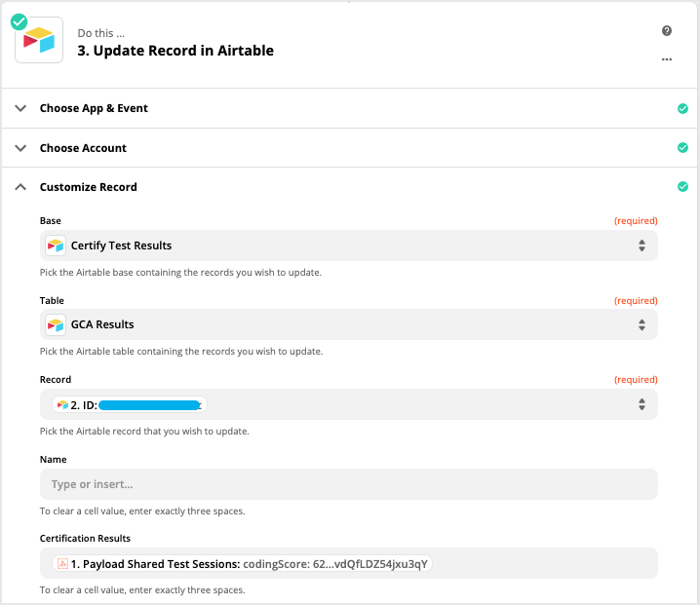Click 'Pick the Airtable record that you wish' hint
Viewport: 700px width, 605px height.
coord(144,432)
